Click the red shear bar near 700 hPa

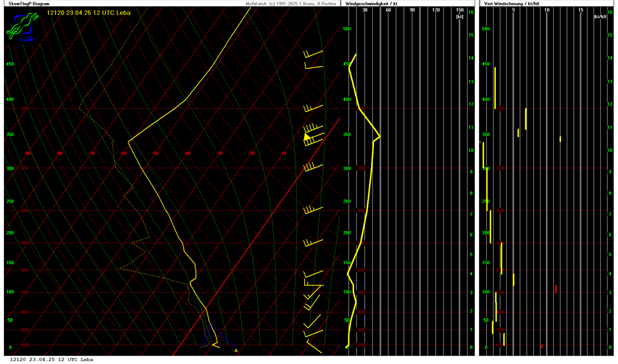[556, 289]
